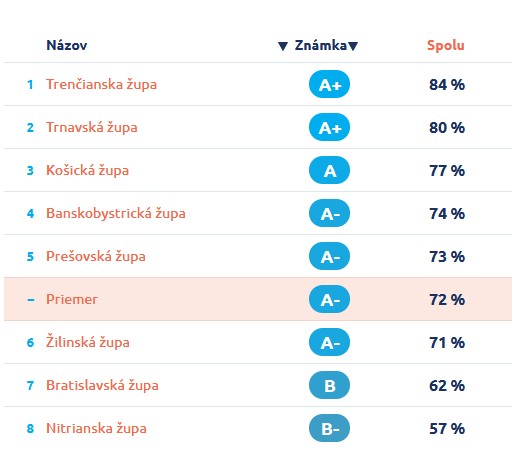Click sort arrow left of Známka header

coord(283,46)
